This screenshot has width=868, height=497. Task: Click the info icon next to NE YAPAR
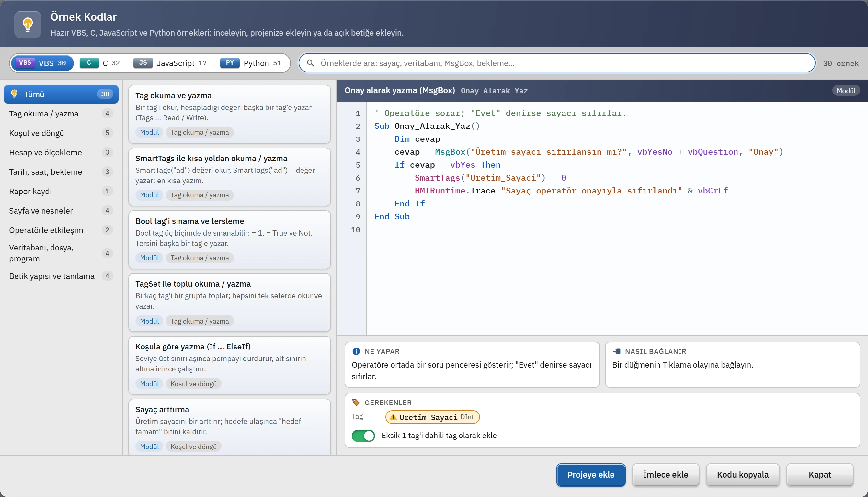356,351
